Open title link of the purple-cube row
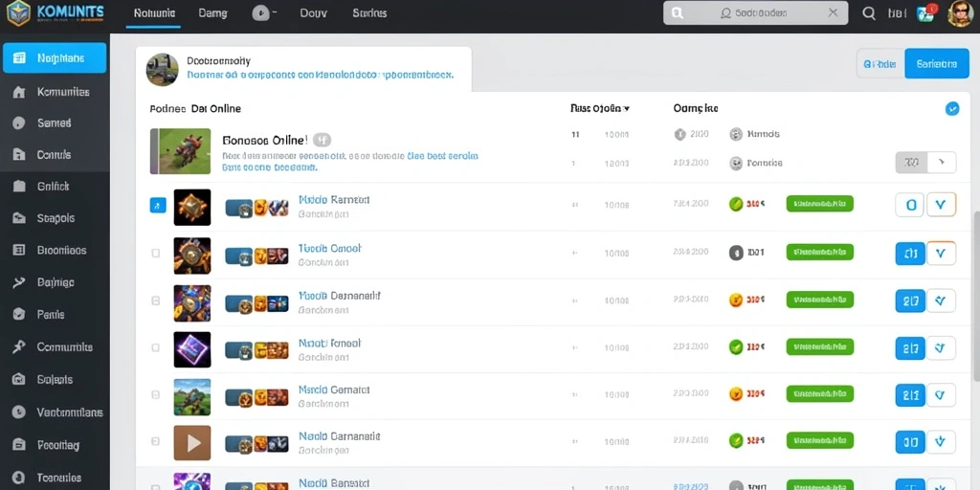This screenshot has height=490, width=980. (329, 344)
